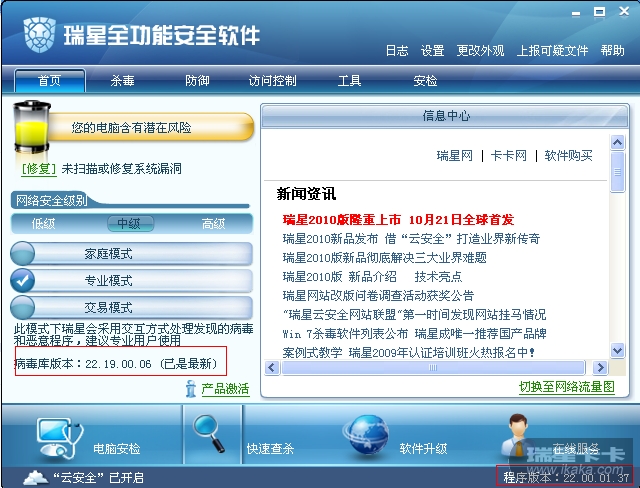Viewport: 640px width, 488px height.
Task: Open the 软件购买 link
Action: (x=568, y=155)
